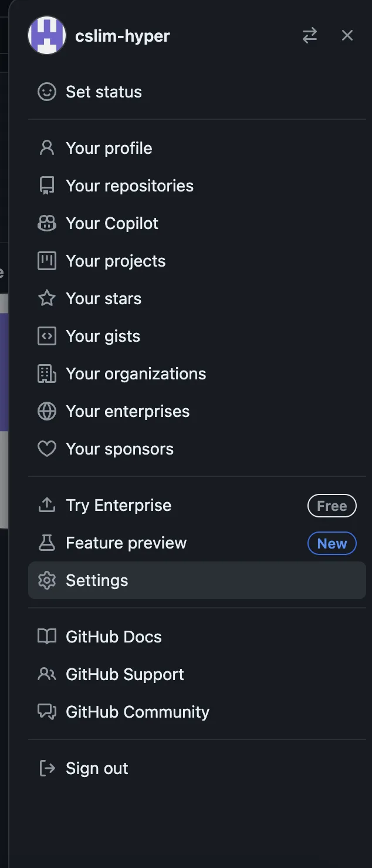
Task: Open Set status
Action: [x=197, y=92]
